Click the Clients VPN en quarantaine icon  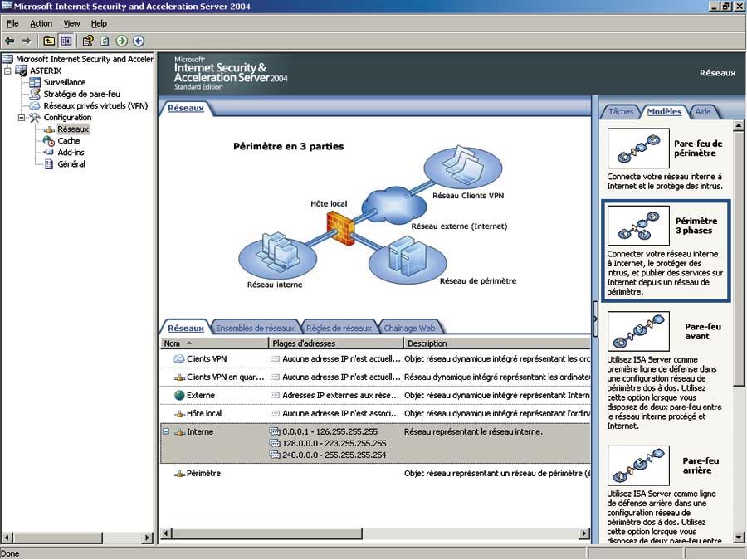pos(179,377)
